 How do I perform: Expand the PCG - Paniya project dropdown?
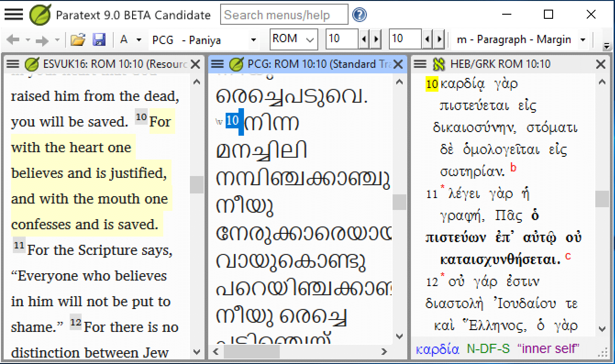click(253, 40)
